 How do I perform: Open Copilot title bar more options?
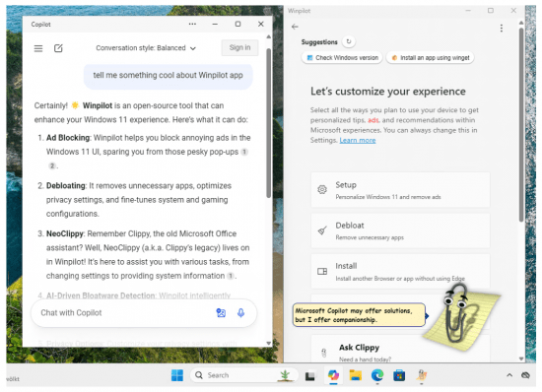point(192,24)
